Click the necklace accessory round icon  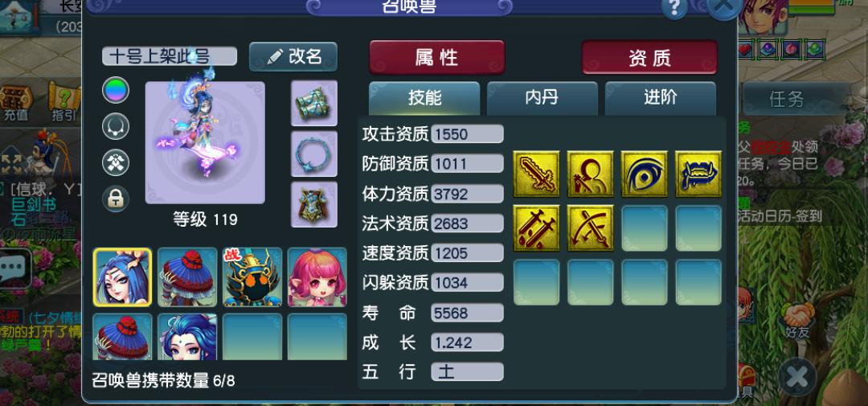116,126
